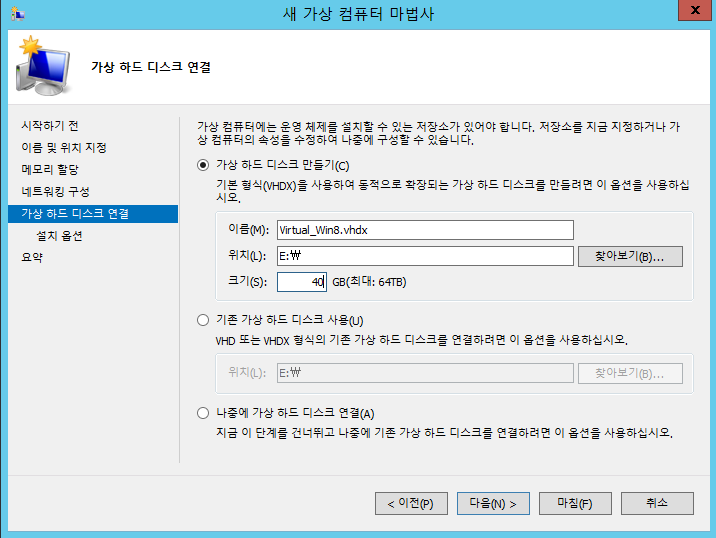Select '가상 하드 디스크 연결' step

pyautogui.click(x=93, y=214)
